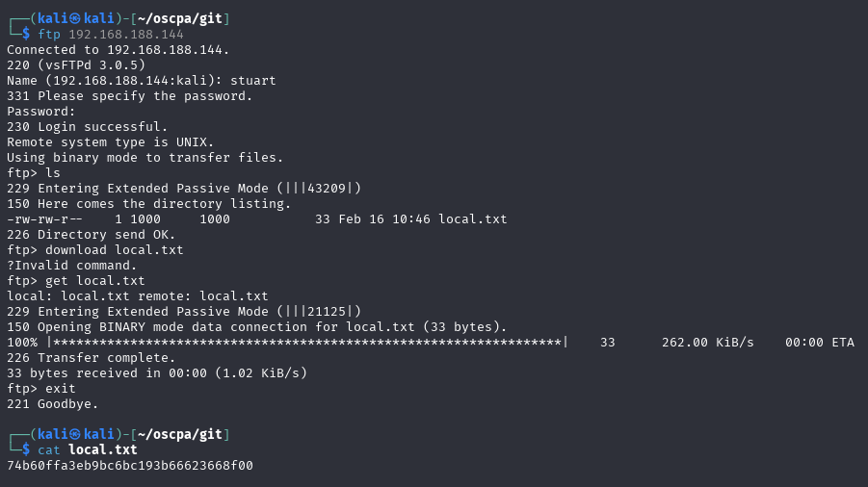The image size is (868, 487).
Task: Click the 221 Goodbye. line
Action: (x=53, y=404)
